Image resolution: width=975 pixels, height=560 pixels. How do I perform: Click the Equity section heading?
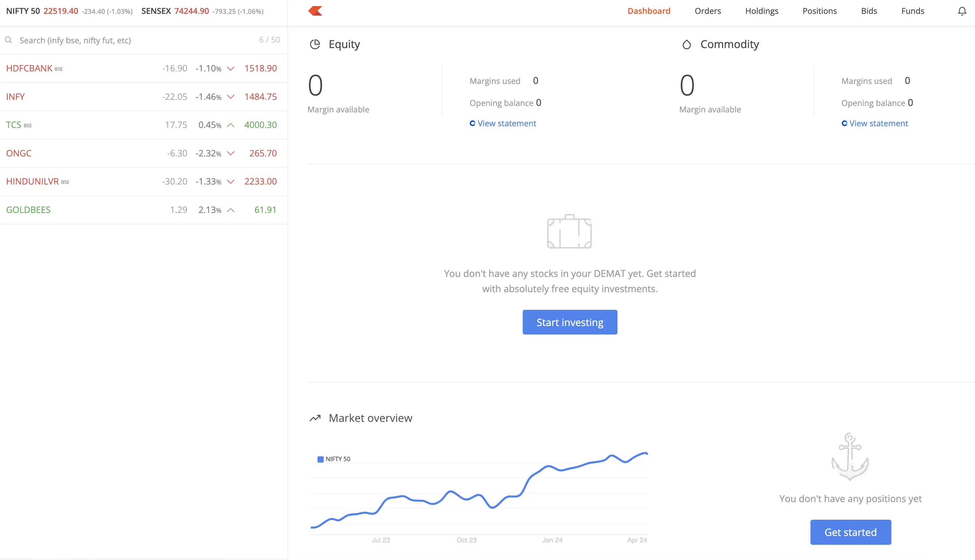click(344, 45)
